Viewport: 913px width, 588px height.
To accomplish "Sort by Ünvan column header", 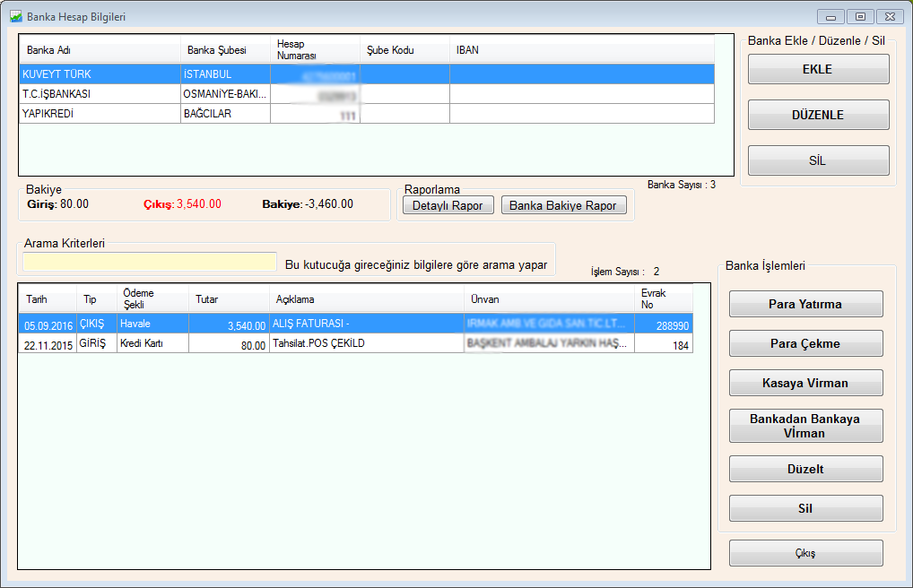I will [x=550, y=299].
